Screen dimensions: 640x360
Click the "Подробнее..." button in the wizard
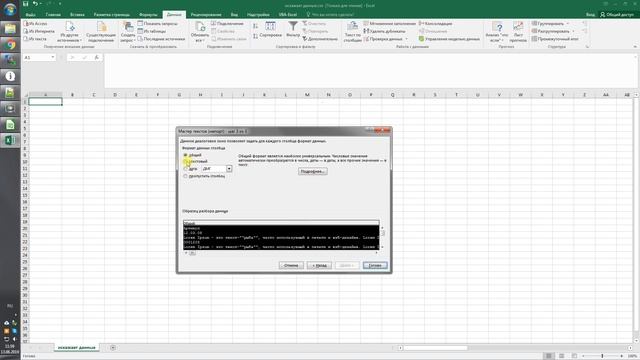coord(313,171)
